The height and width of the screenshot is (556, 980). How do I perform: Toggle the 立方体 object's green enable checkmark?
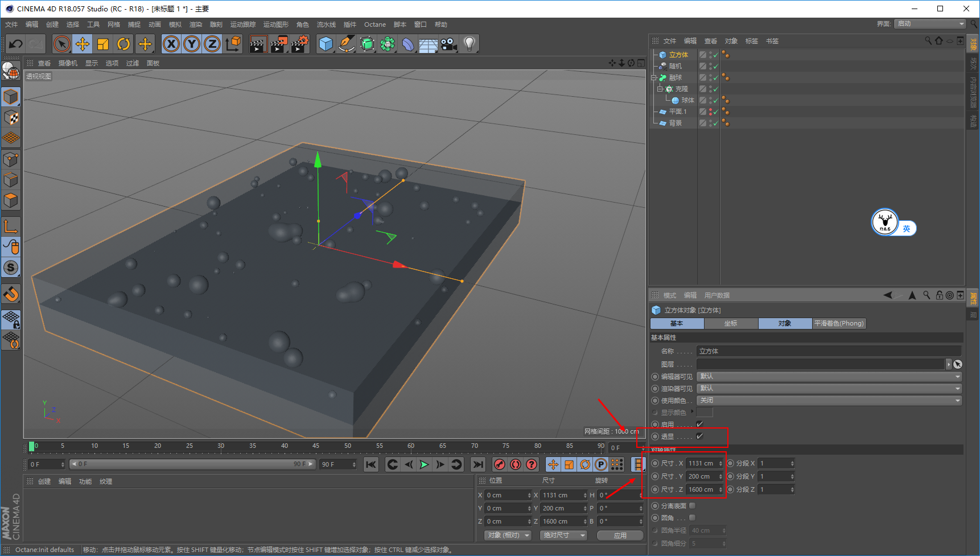pos(716,55)
